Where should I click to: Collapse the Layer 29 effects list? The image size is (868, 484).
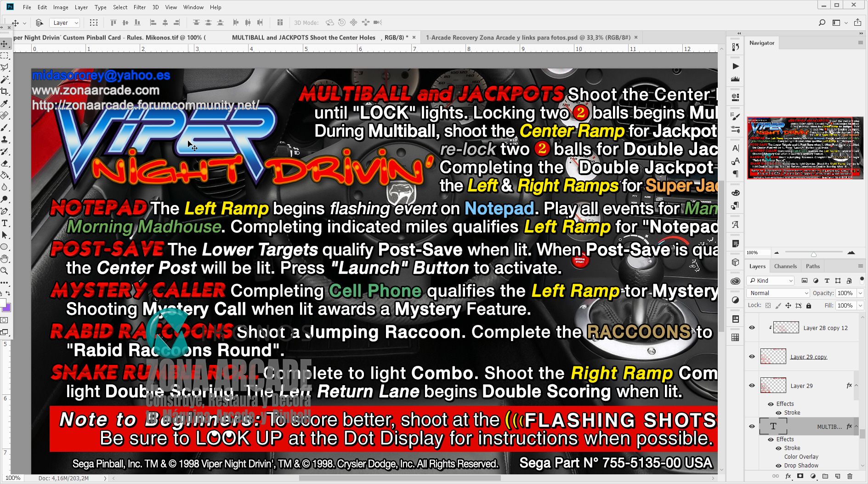click(x=856, y=386)
